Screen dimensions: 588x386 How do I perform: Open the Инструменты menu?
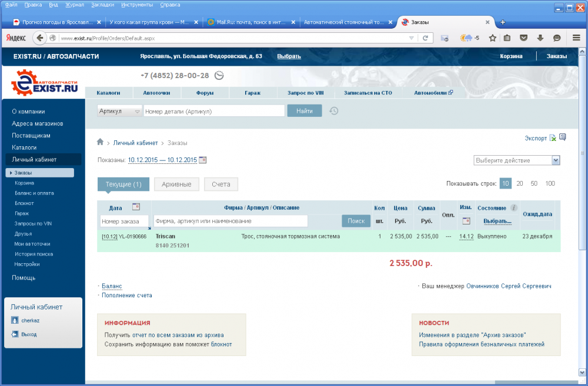tap(137, 5)
